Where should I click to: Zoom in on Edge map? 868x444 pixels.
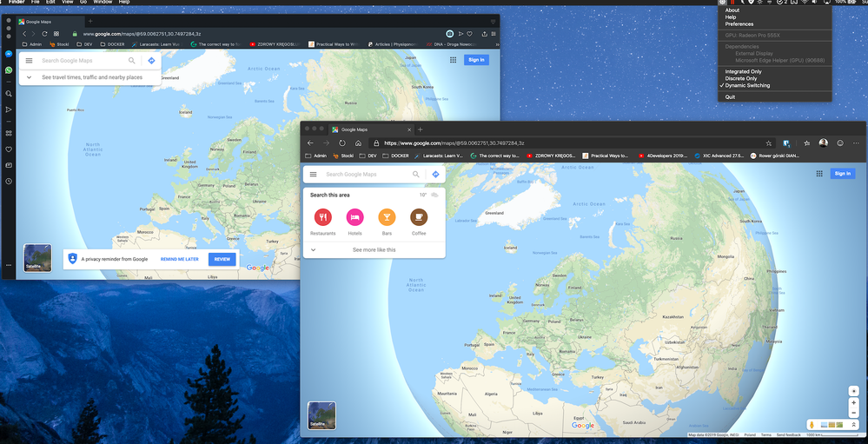853,403
